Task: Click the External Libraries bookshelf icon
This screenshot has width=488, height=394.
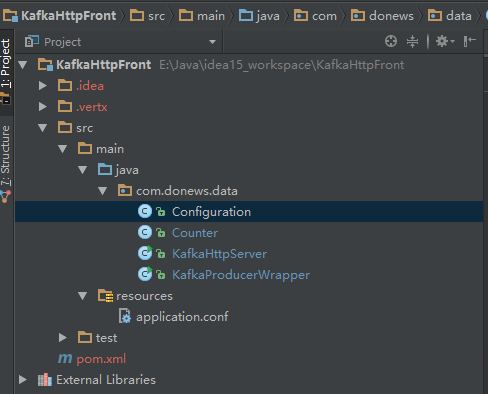Action: [x=45, y=380]
